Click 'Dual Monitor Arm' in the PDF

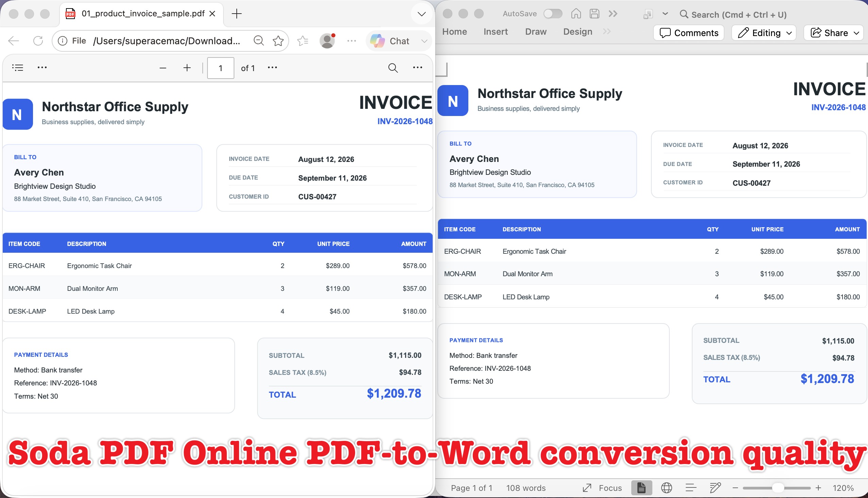pyautogui.click(x=92, y=288)
